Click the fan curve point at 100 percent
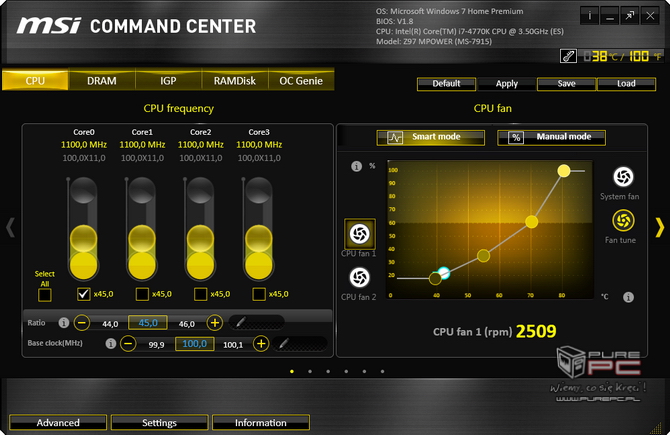The width and height of the screenshot is (670, 435). 564,171
